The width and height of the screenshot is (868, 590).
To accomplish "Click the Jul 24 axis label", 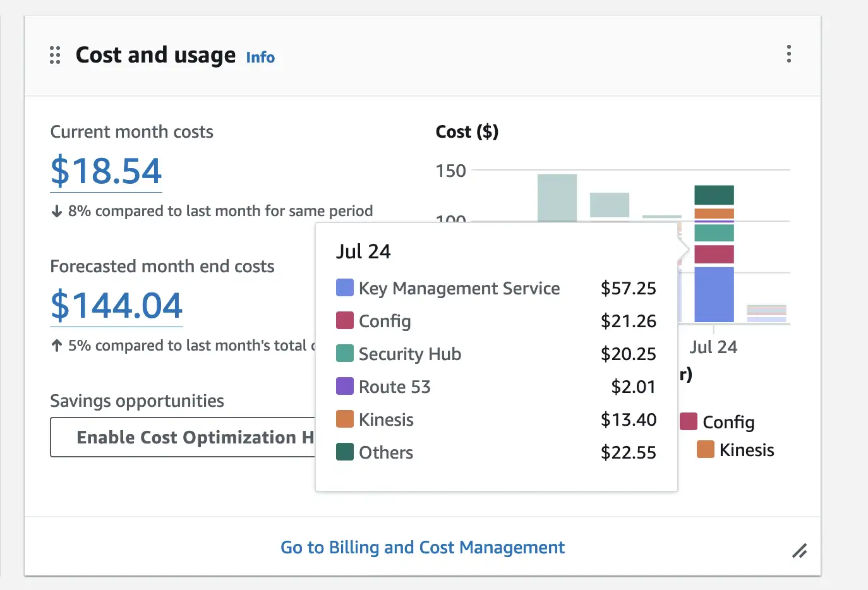I will (713, 347).
